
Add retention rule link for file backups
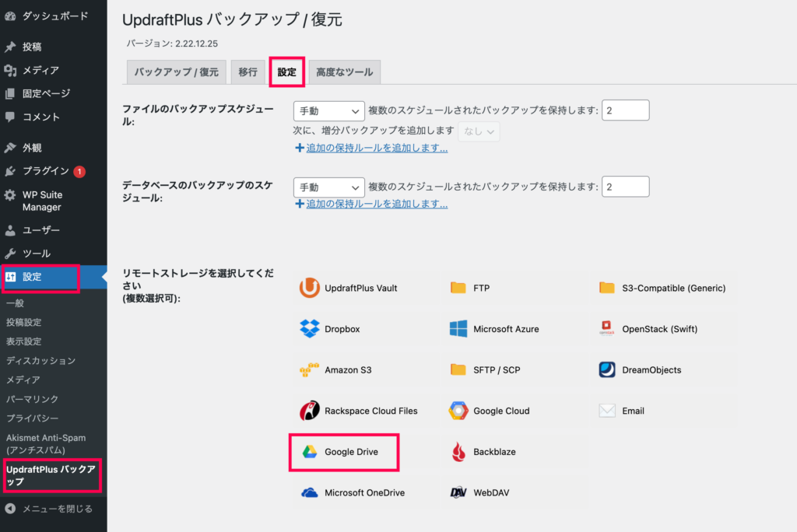[377, 148]
